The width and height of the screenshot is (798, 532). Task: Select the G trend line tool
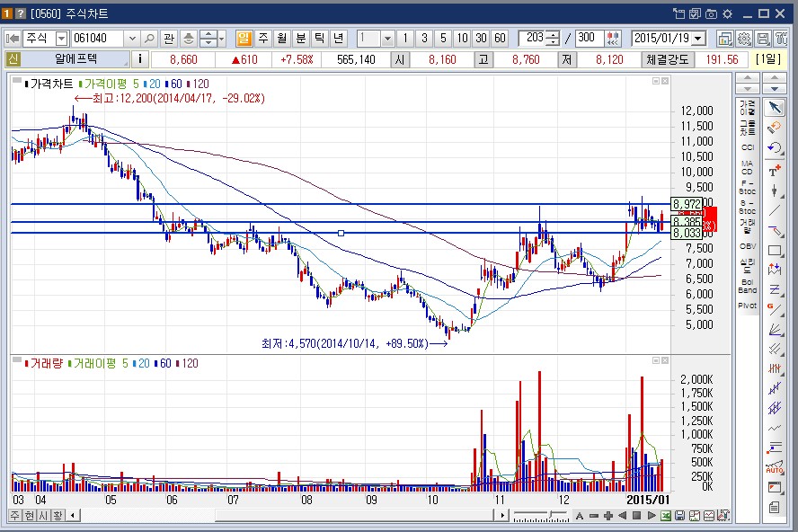775,309
